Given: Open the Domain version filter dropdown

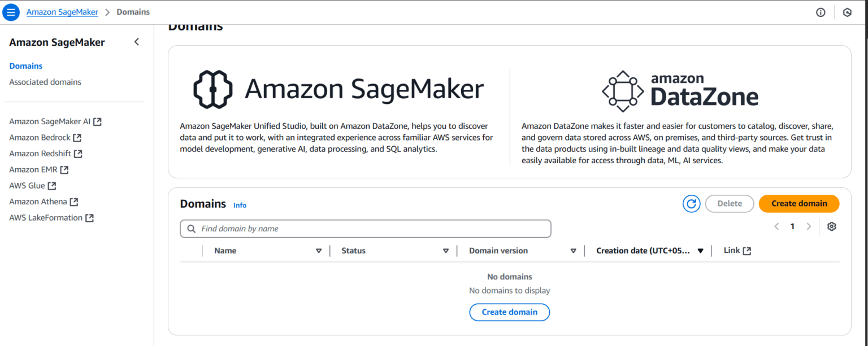Looking at the screenshot, I should pos(574,250).
